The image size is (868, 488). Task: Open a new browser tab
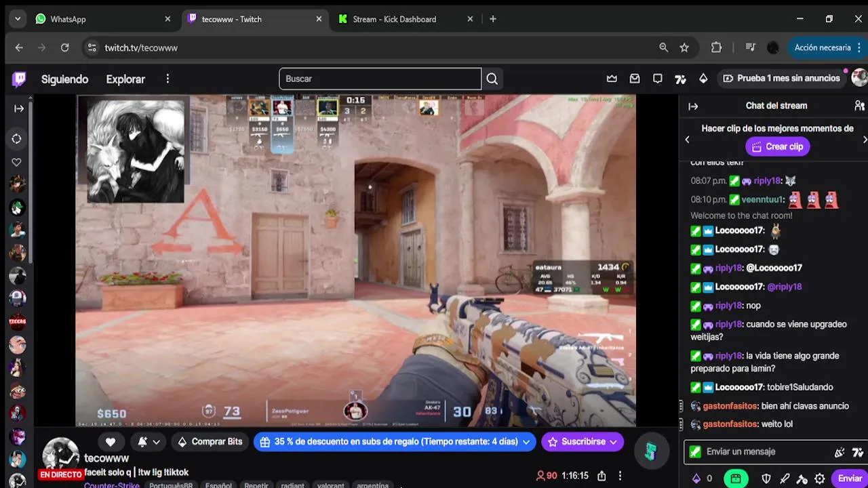tap(493, 19)
